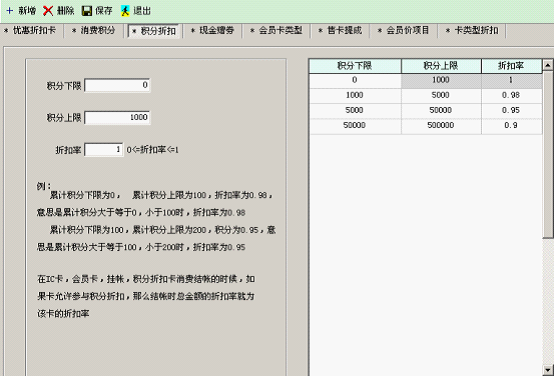554x376 pixels.
Task: Switch to the 消费积分 tab
Action: coord(95,31)
